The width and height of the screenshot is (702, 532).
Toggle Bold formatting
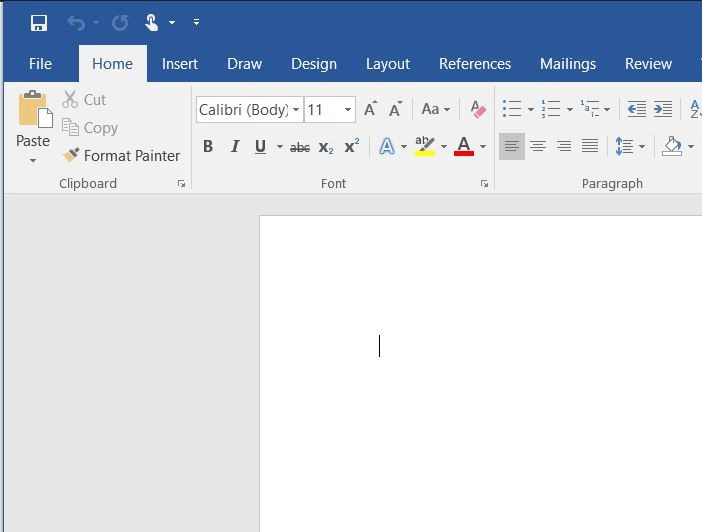click(x=208, y=147)
